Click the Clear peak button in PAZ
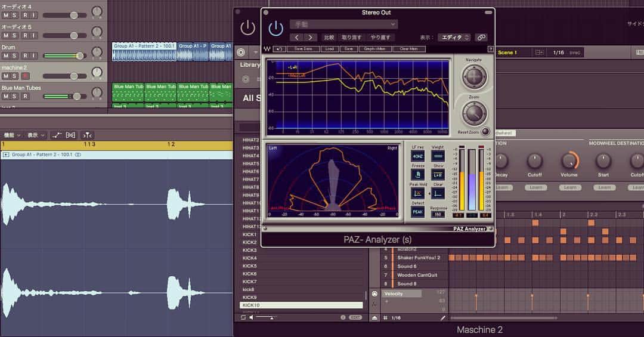Viewport: 644px width, 337px height. tap(438, 193)
